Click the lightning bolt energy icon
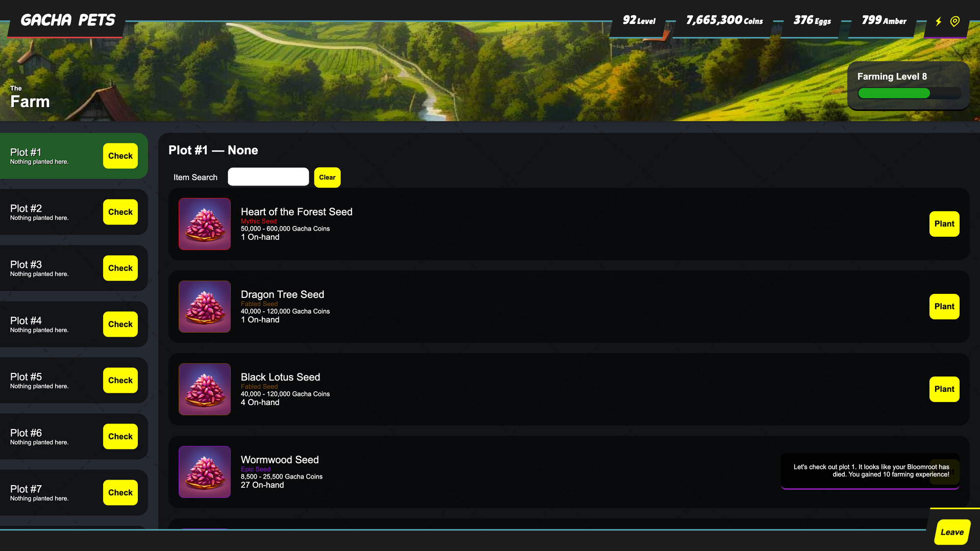980x551 pixels. [938, 21]
